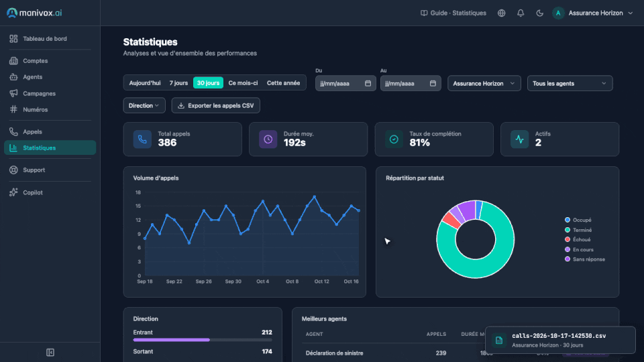Click the APPELS column header

[436, 334]
